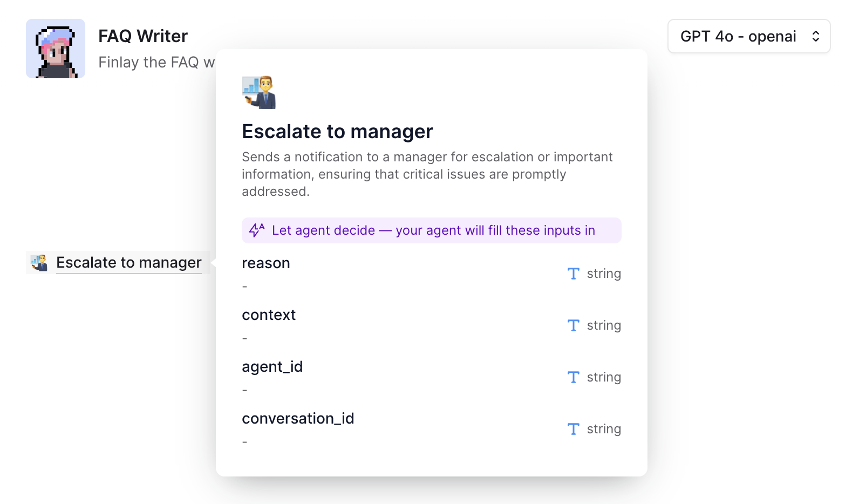Select the reason input field
This screenshot has height=504, width=859.
click(x=432, y=274)
